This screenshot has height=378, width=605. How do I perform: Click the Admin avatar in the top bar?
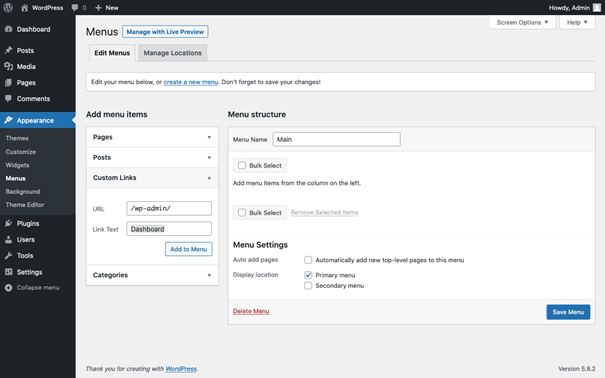click(597, 7)
